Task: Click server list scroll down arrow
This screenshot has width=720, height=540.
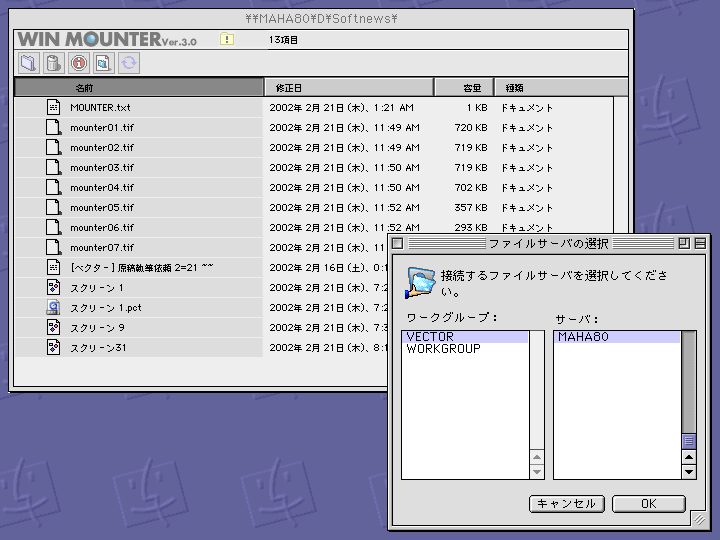Action: pyautogui.click(x=689, y=472)
